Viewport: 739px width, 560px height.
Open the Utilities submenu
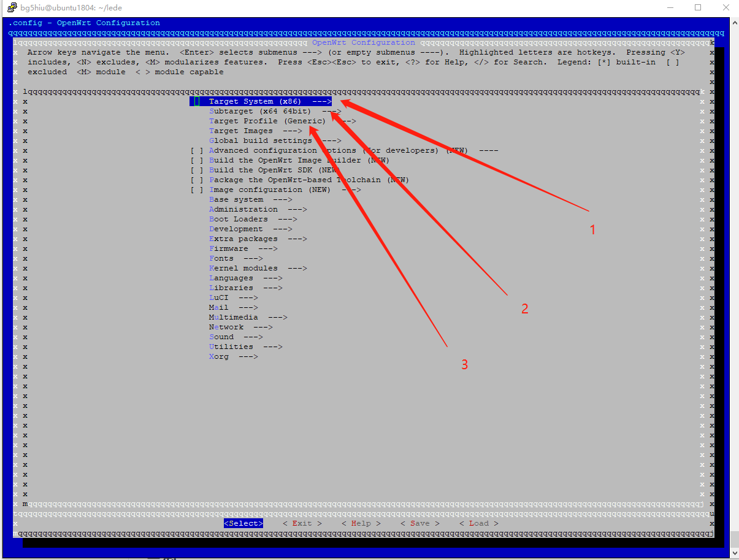pyautogui.click(x=246, y=347)
